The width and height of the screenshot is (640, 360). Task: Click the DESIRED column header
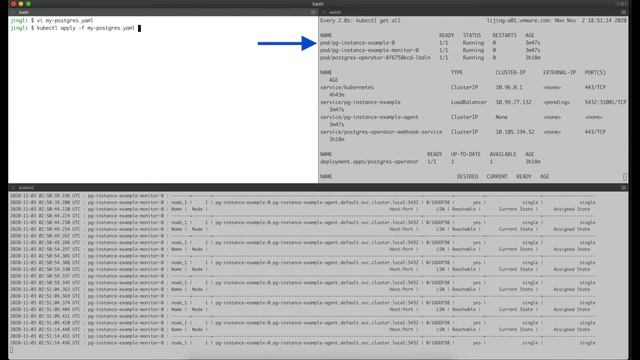pyautogui.click(x=467, y=177)
